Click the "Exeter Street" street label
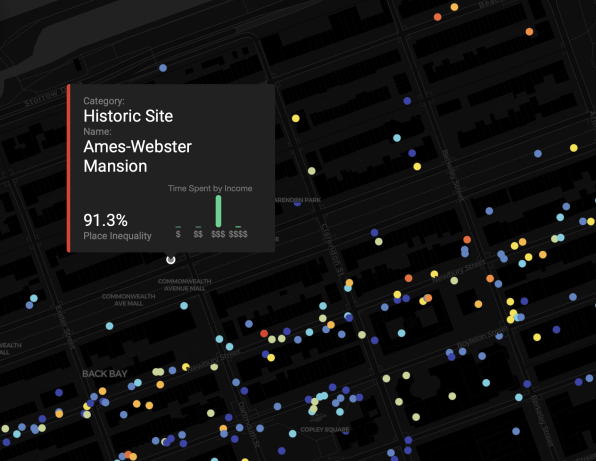Viewport: 596px width, 461px height. click(x=65, y=326)
